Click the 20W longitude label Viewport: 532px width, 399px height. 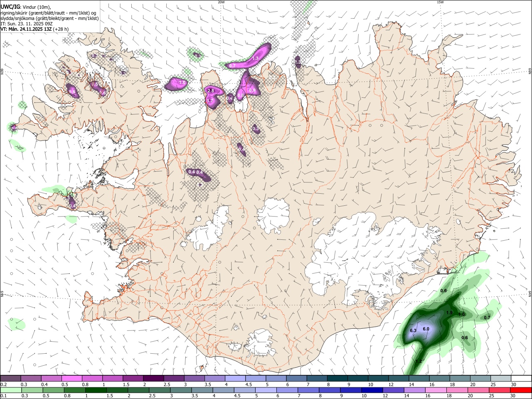[x=221, y=2]
